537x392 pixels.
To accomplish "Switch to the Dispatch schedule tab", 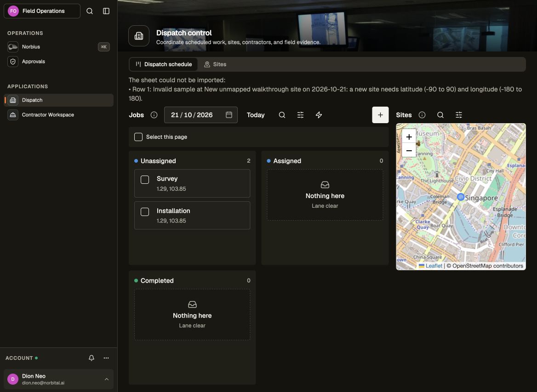I will point(163,64).
